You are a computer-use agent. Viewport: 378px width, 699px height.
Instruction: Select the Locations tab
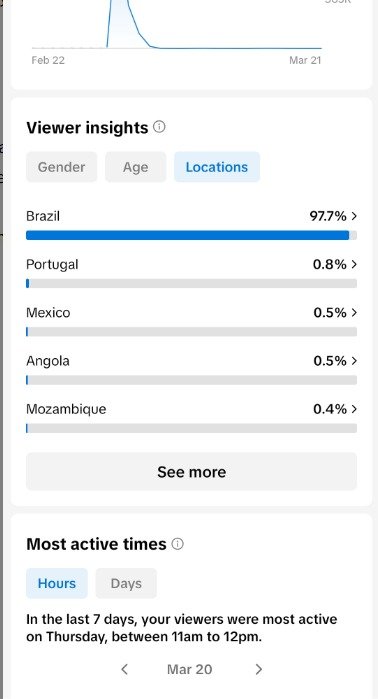217,167
